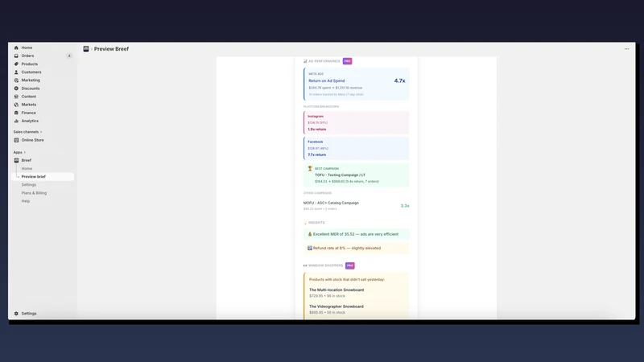Click the Content icon in the sidebar
644x362 pixels.
(16, 97)
